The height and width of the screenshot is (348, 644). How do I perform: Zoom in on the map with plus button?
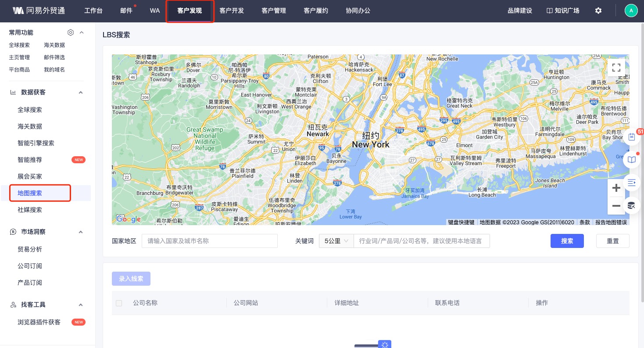click(616, 188)
